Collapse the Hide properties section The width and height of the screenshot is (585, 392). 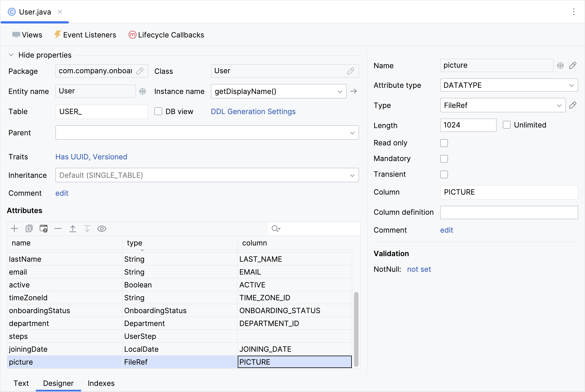[x=11, y=55]
